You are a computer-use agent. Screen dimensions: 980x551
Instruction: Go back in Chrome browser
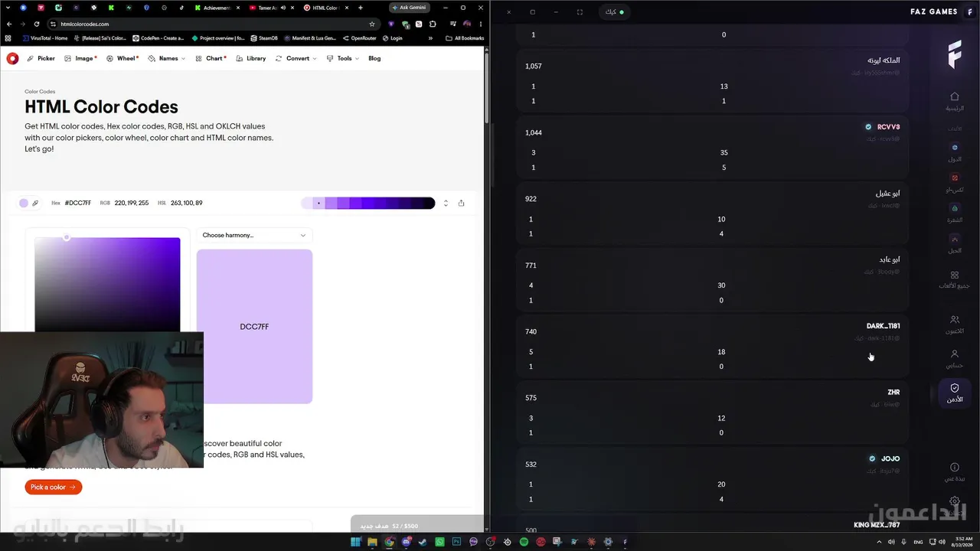click(9, 24)
